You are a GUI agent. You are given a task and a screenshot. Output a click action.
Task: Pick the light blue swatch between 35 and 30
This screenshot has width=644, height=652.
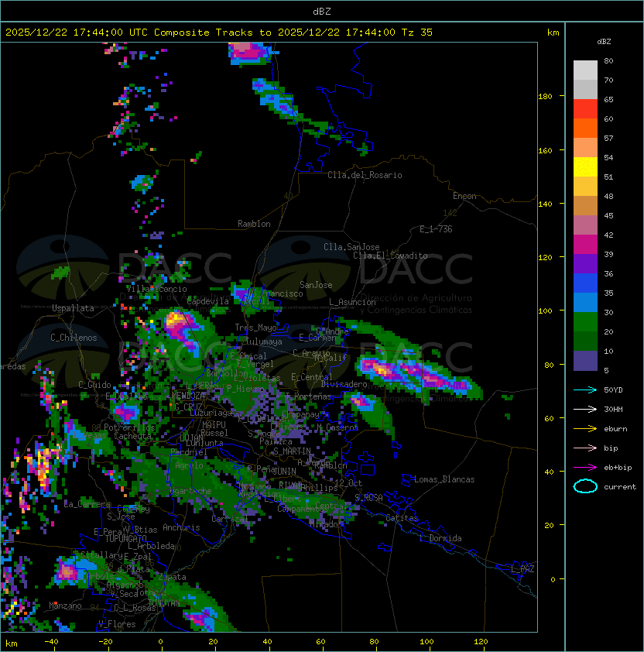coord(585,302)
